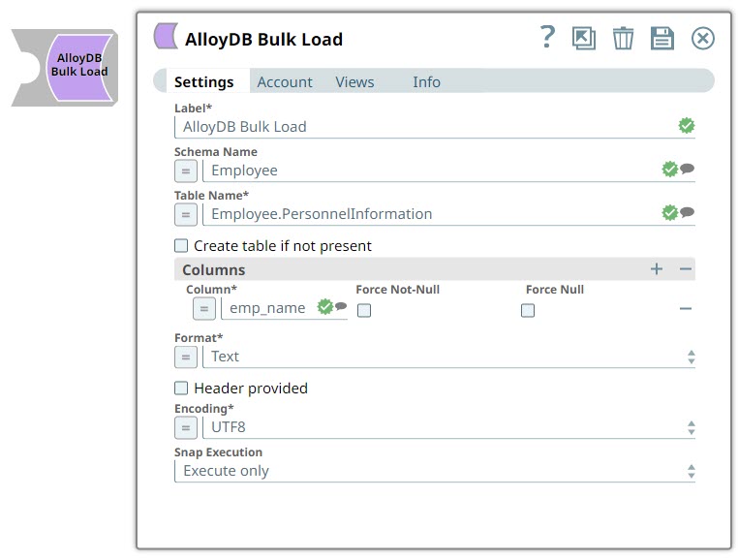Click the Label input field

pos(426,127)
